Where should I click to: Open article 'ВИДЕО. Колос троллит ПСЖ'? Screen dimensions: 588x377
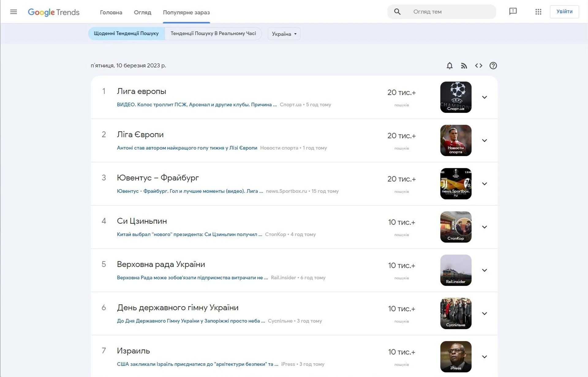[x=197, y=105]
